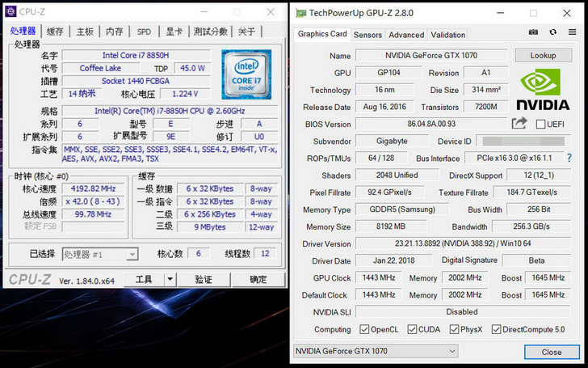588x368 pixels.
Task: Click the NVIDIA logo in GPU-Z
Action: [542, 89]
